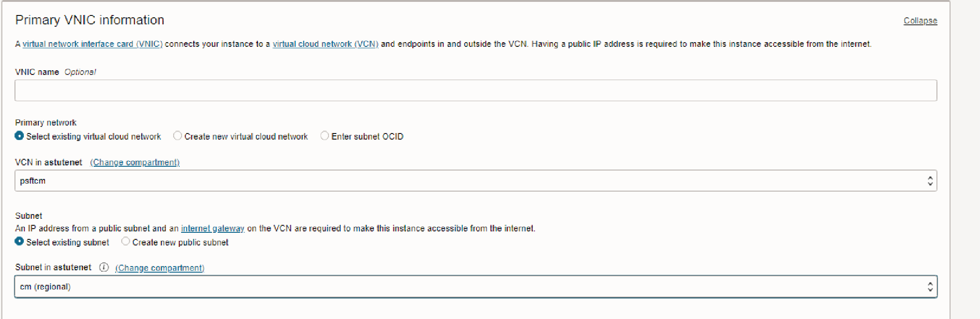Collapse the Primary VNIC information section
Viewport: 980px width, 319px height.
point(920,20)
